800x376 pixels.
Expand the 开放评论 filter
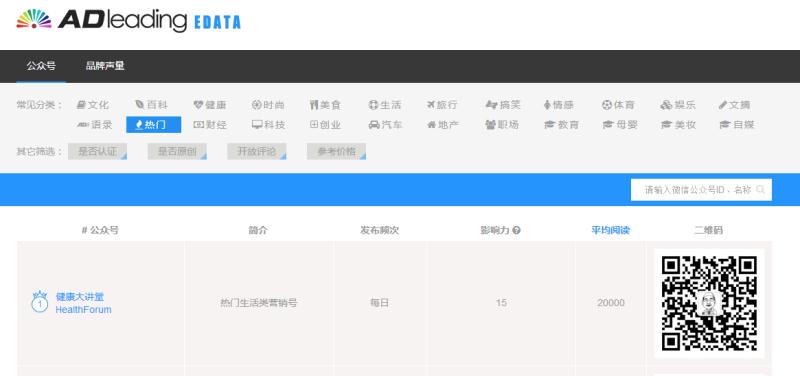[x=257, y=152]
